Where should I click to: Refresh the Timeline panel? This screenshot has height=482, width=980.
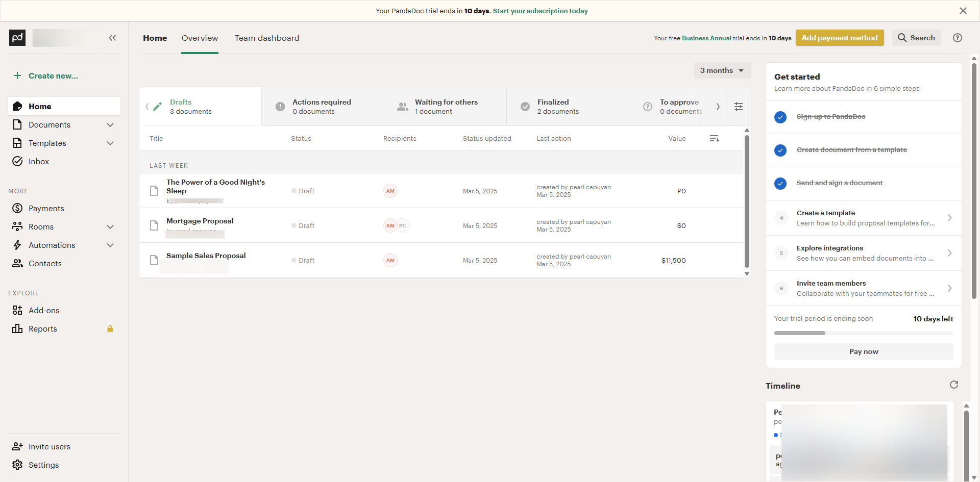(953, 385)
